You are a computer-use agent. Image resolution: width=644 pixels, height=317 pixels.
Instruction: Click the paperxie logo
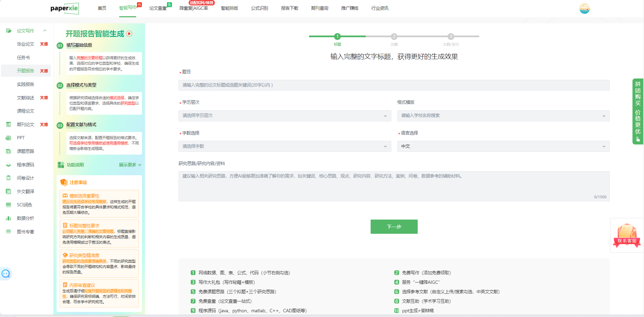coord(64,8)
